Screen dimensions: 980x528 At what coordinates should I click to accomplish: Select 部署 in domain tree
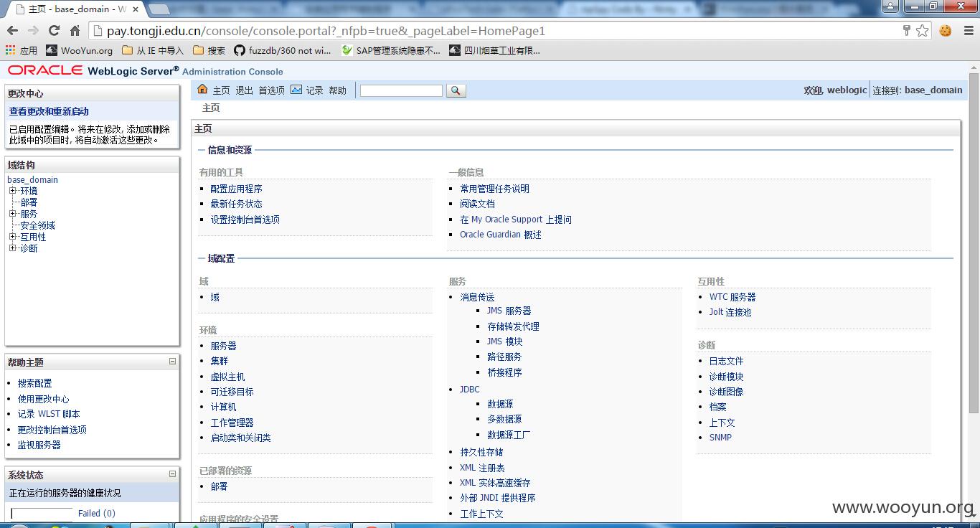tap(29, 202)
